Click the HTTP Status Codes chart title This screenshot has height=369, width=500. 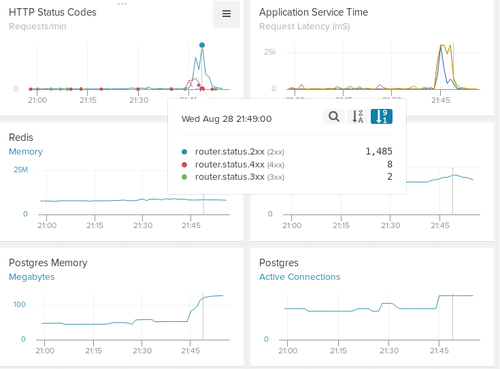(52, 12)
